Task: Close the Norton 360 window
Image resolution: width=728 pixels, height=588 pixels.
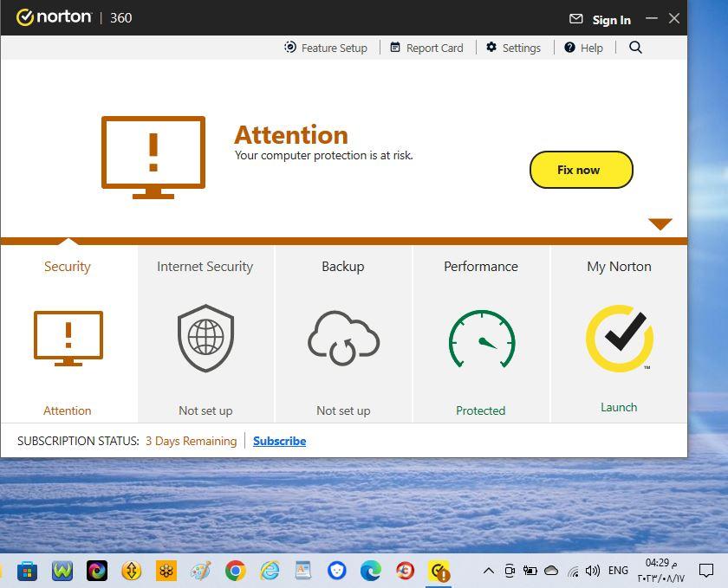Action: (674, 18)
